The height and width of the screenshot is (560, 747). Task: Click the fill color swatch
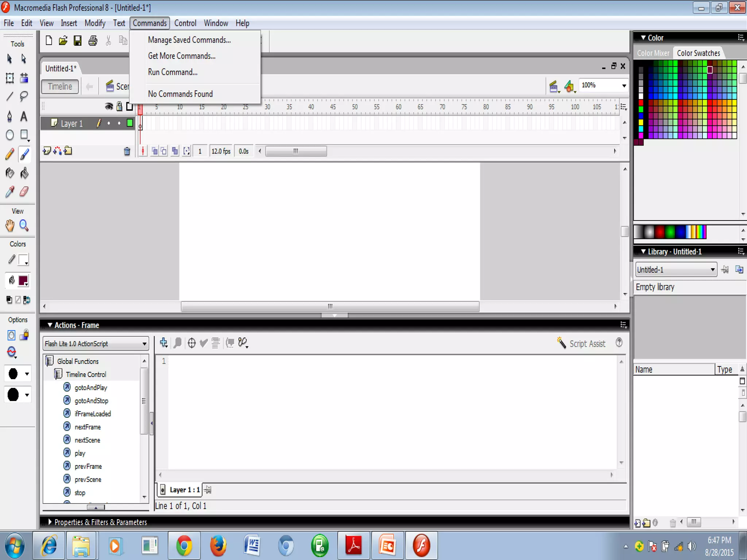tap(23, 280)
